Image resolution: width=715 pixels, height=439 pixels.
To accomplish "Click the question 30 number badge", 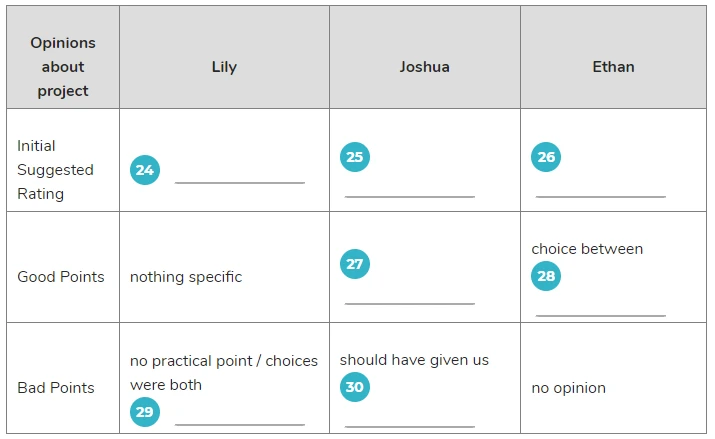I will click(x=355, y=387).
